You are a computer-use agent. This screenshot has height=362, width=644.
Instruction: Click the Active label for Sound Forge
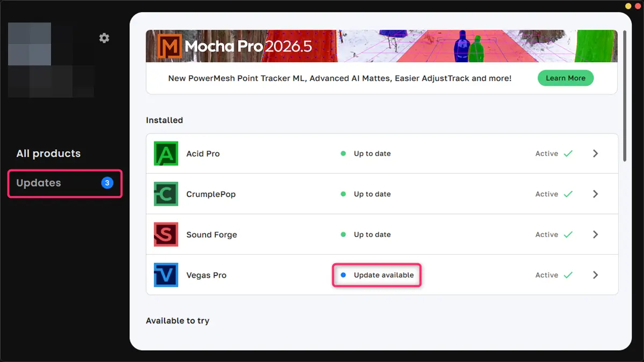547,234
